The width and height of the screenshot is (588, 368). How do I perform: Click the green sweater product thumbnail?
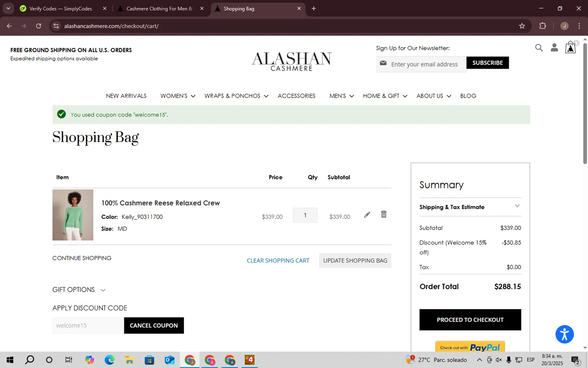73,215
